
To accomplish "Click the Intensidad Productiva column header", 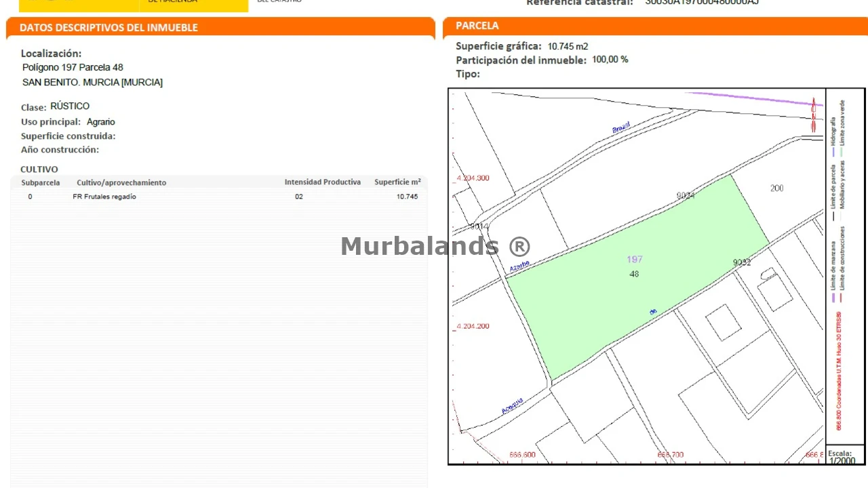I will click(x=322, y=182).
